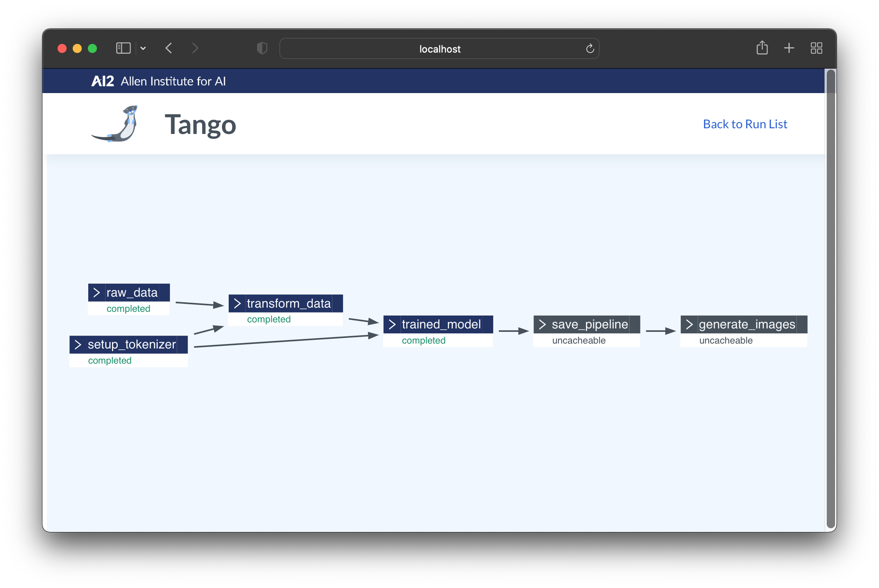Viewport: 879px width, 588px height.
Task: Click the Allen Institute for AI text
Action: click(x=173, y=81)
